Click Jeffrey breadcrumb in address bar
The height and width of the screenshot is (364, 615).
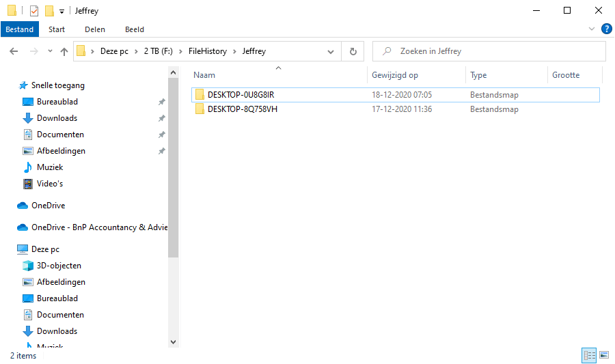coord(254,51)
